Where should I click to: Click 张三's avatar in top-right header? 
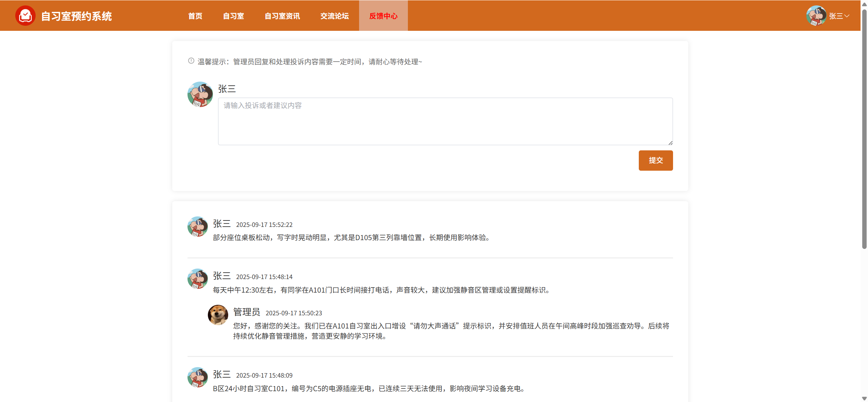coord(816,16)
